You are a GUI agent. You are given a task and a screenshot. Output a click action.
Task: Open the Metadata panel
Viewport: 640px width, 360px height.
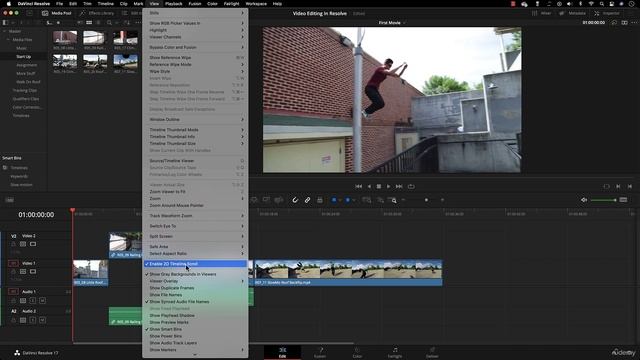point(573,13)
